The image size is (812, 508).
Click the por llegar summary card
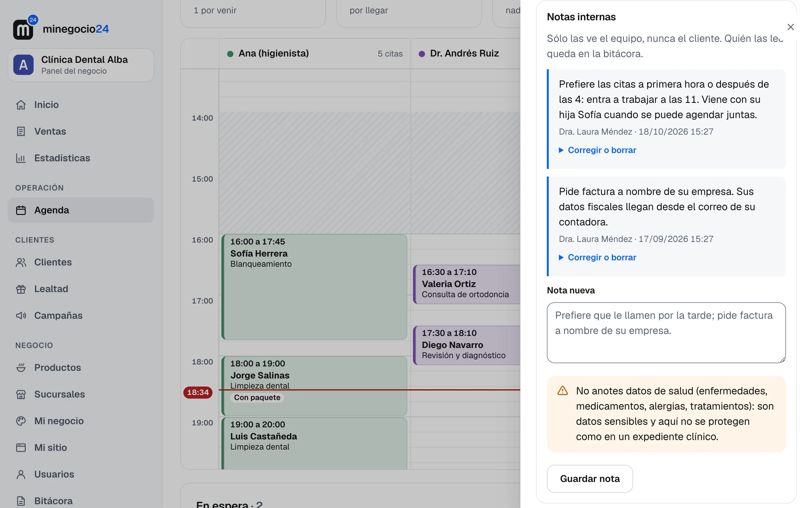click(x=409, y=13)
